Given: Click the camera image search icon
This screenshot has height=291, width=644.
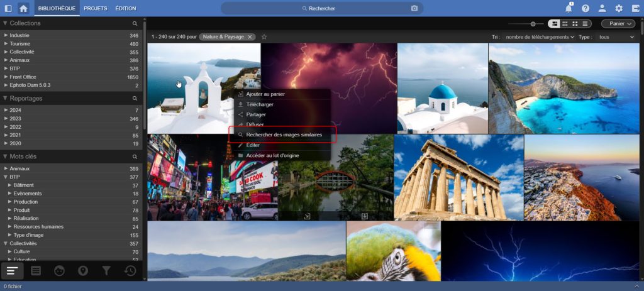Looking at the screenshot, I should tap(414, 8).
